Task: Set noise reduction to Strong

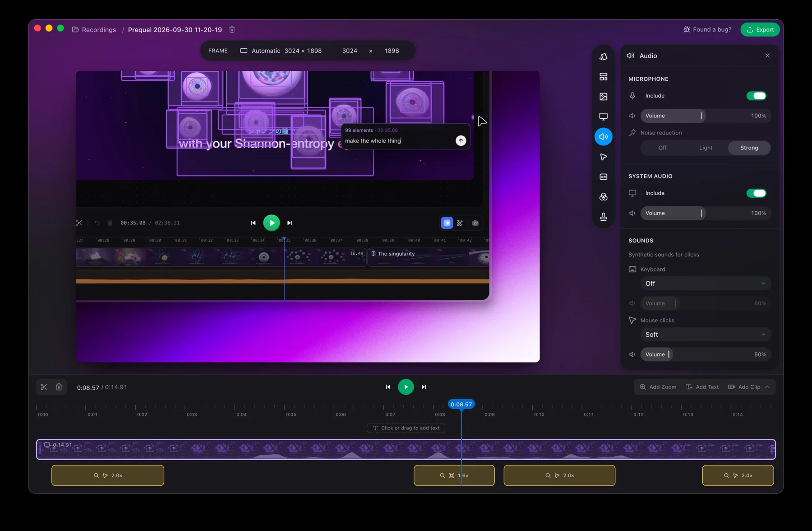Action: [749, 148]
